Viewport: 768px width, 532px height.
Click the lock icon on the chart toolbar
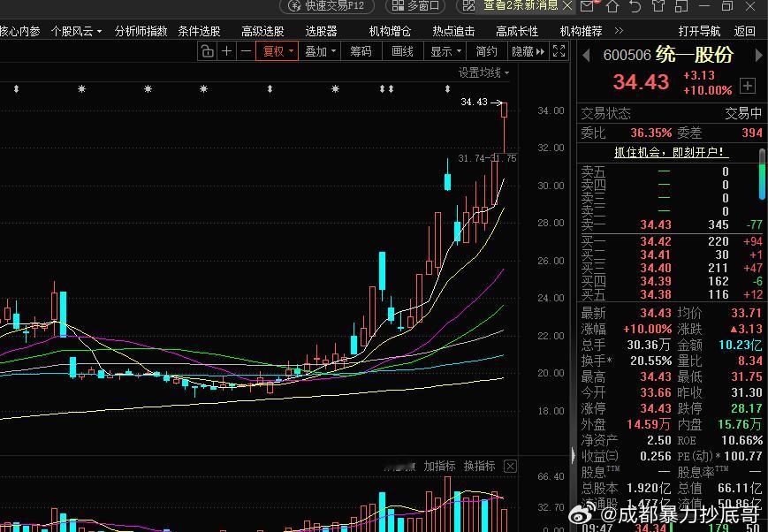[208, 50]
